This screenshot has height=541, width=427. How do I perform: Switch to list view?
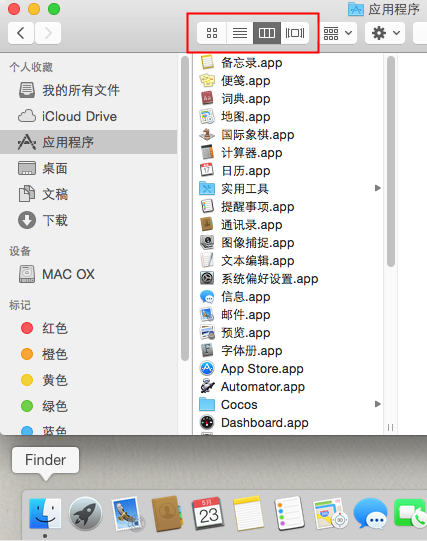tap(240, 33)
